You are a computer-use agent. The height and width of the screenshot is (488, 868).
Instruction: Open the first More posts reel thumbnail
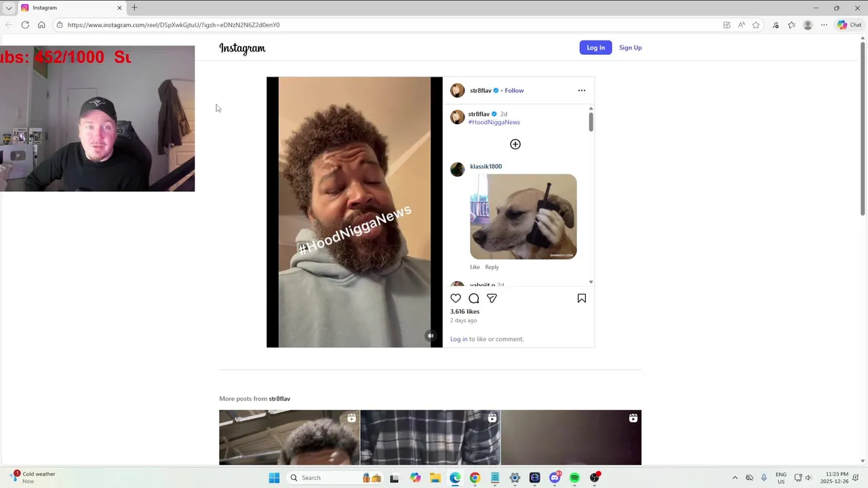[289, 438]
